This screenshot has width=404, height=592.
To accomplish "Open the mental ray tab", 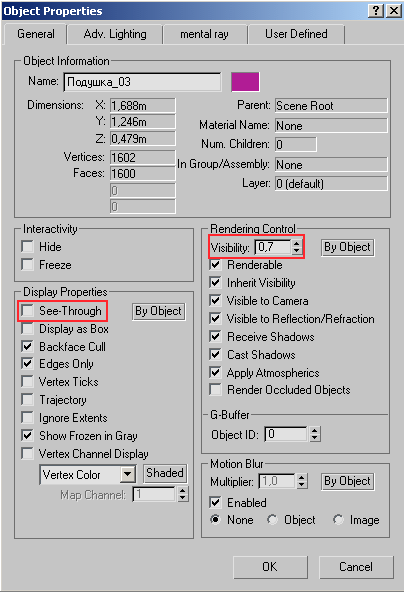I will click(204, 34).
